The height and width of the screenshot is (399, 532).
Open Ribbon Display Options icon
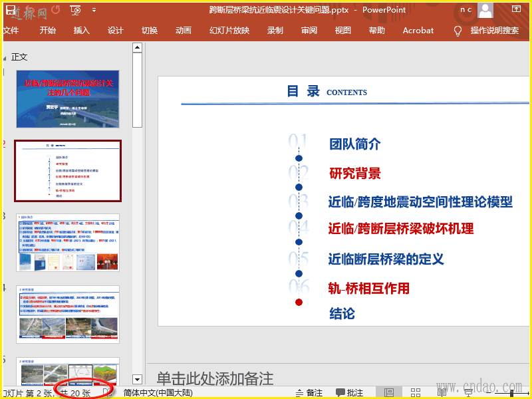tap(516, 9)
